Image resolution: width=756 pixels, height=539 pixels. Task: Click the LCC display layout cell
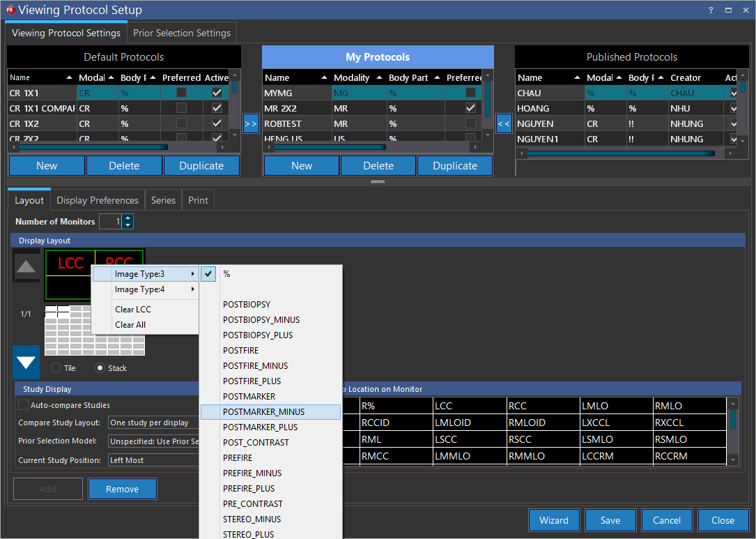70,264
